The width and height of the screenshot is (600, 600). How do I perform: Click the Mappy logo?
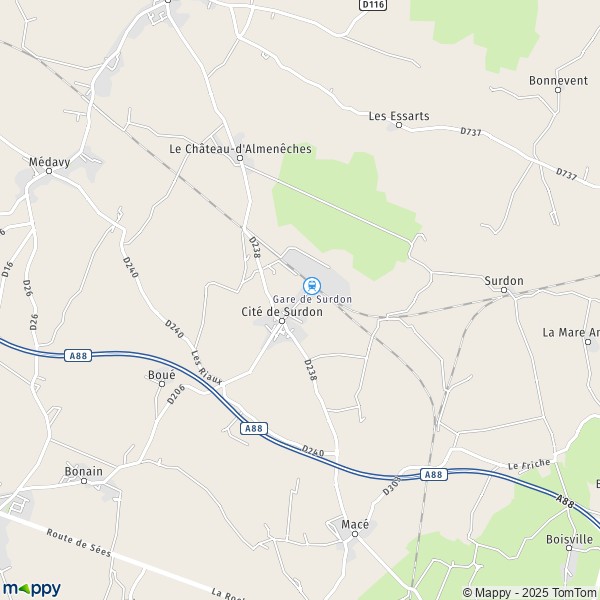click(32, 589)
